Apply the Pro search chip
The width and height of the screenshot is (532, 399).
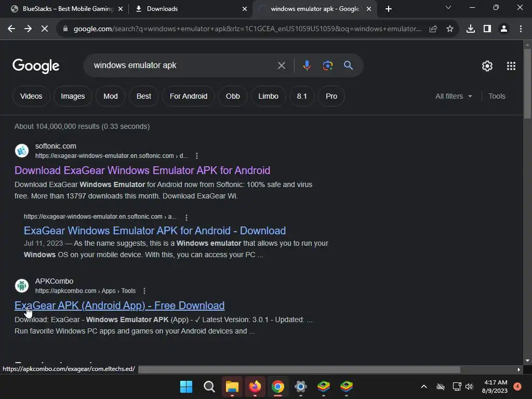(331, 96)
